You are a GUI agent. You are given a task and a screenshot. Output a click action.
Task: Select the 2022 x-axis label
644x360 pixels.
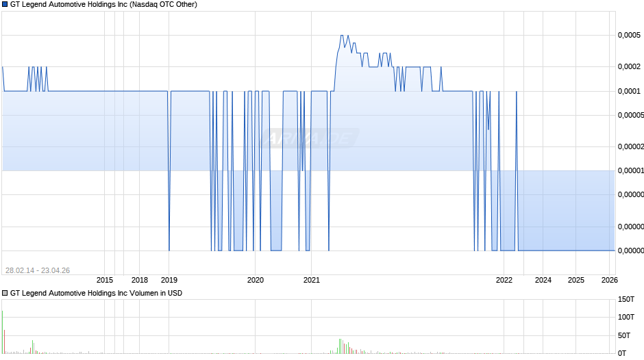pos(504,280)
